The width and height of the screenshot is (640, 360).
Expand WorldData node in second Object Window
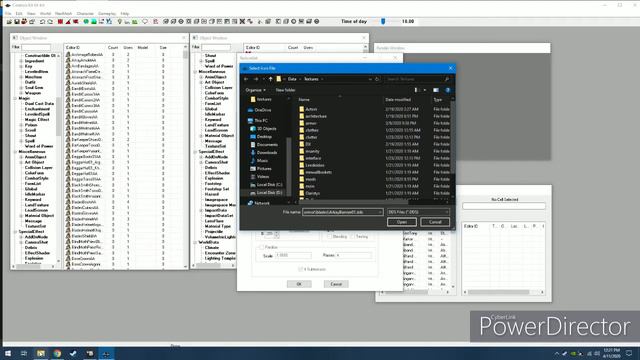click(x=196, y=242)
